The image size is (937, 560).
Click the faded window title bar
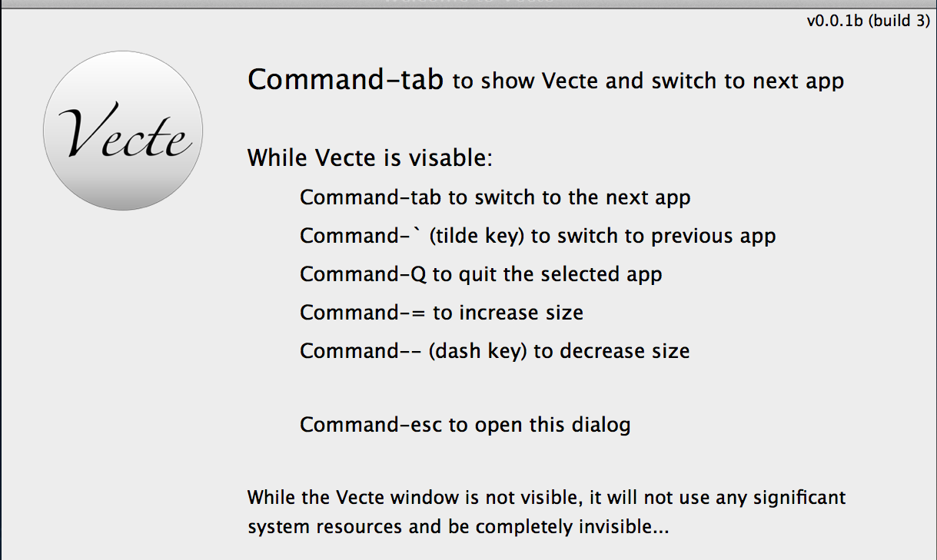468,3
